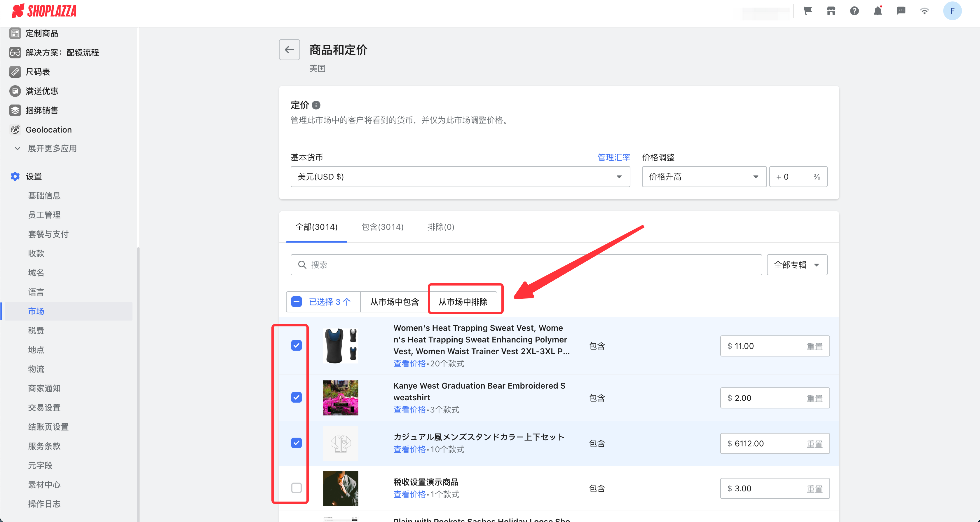Click 从市场中包含 button
The height and width of the screenshot is (522, 980).
coord(395,302)
